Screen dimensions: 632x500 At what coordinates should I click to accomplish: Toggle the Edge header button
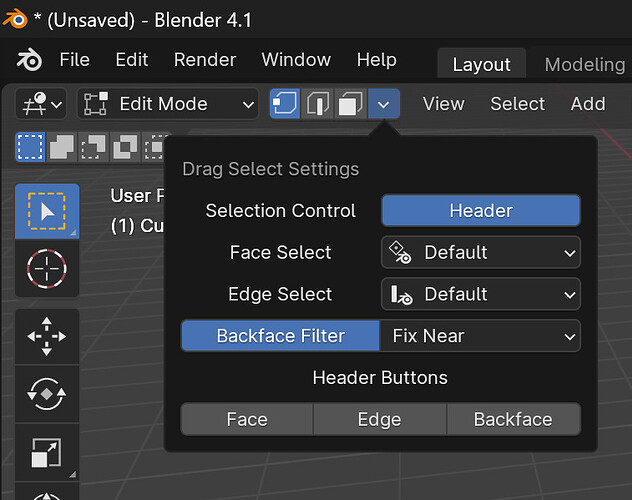tap(380, 419)
